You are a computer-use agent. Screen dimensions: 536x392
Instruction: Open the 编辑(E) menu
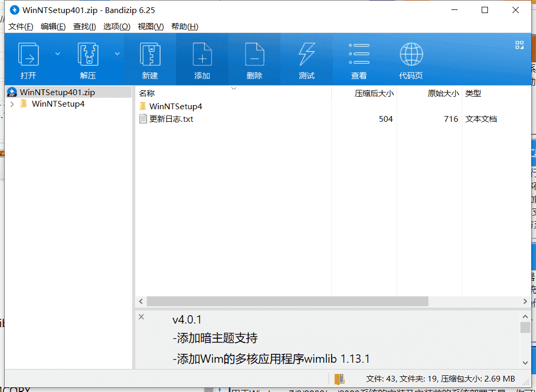(x=53, y=27)
